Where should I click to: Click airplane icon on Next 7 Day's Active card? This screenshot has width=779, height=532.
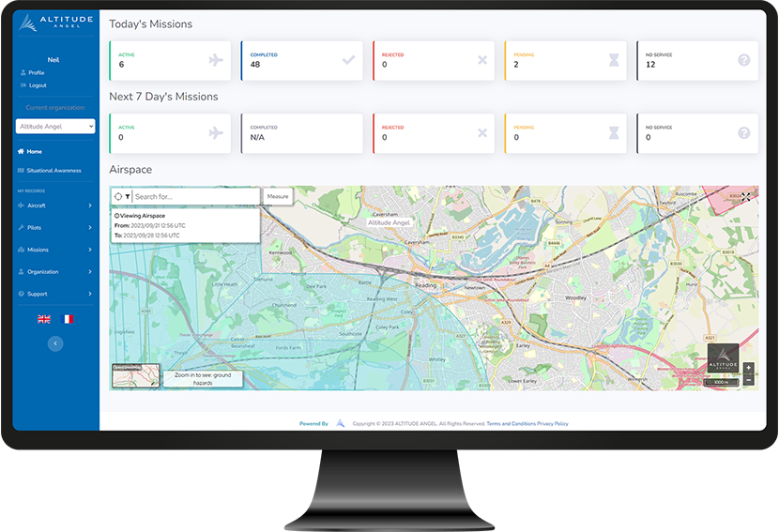(x=216, y=132)
